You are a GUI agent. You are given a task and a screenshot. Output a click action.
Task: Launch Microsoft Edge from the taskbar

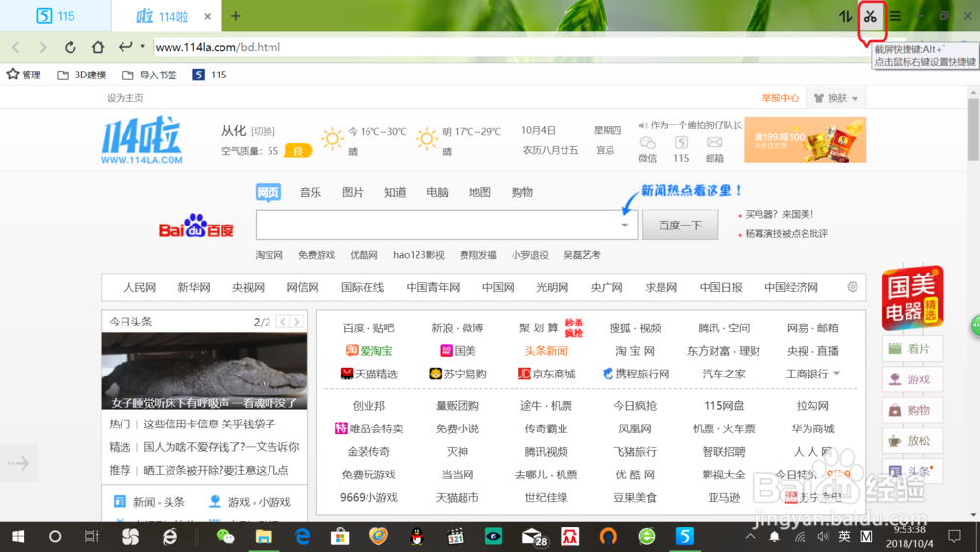[303, 536]
